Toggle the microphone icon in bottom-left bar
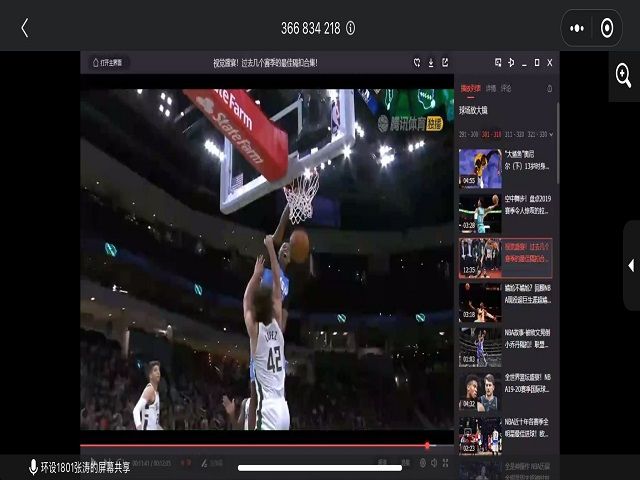Image resolution: width=640 pixels, height=480 pixels. pos(33,467)
